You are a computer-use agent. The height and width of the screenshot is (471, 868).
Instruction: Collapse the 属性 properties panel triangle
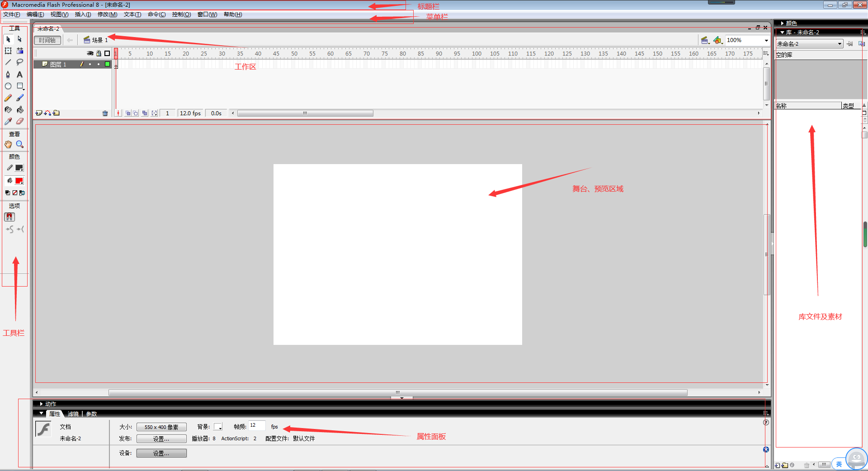pyautogui.click(x=42, y=414)
